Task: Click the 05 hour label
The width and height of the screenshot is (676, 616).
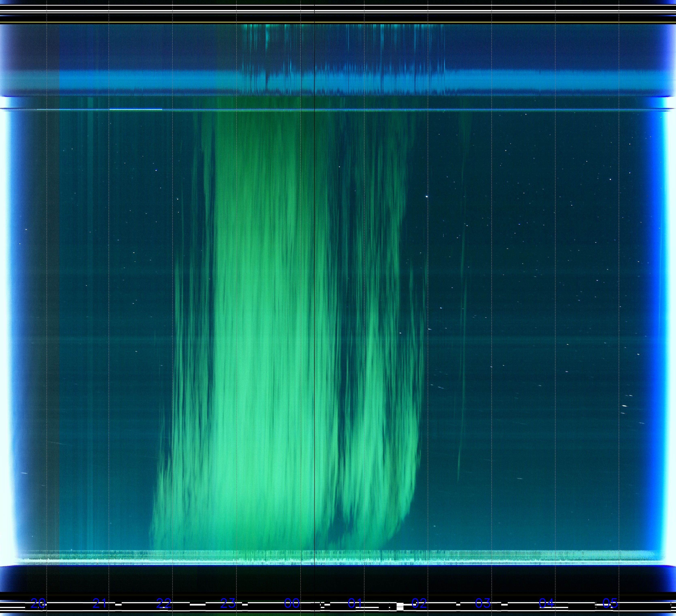Action: point(610,604)
